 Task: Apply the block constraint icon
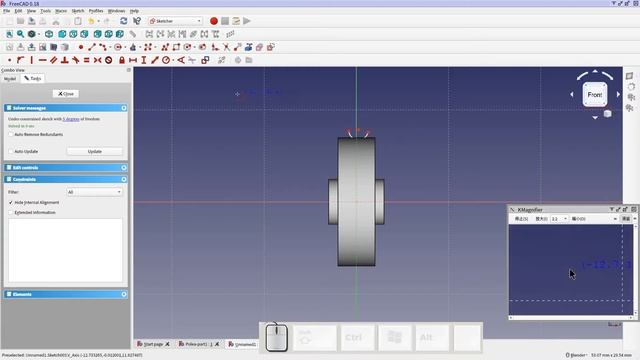[x=109, y=60]
